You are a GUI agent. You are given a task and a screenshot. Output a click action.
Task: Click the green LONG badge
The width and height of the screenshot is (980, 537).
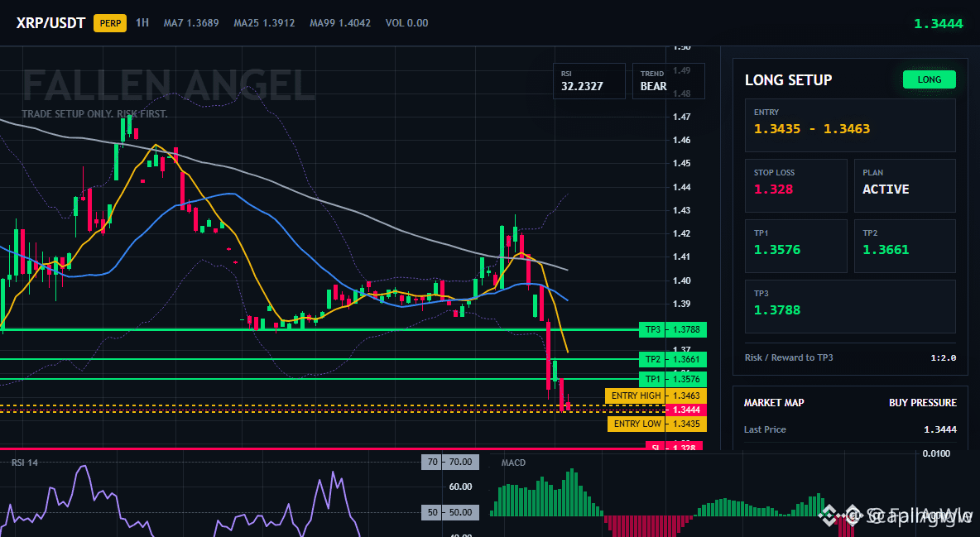pos(930,79)
